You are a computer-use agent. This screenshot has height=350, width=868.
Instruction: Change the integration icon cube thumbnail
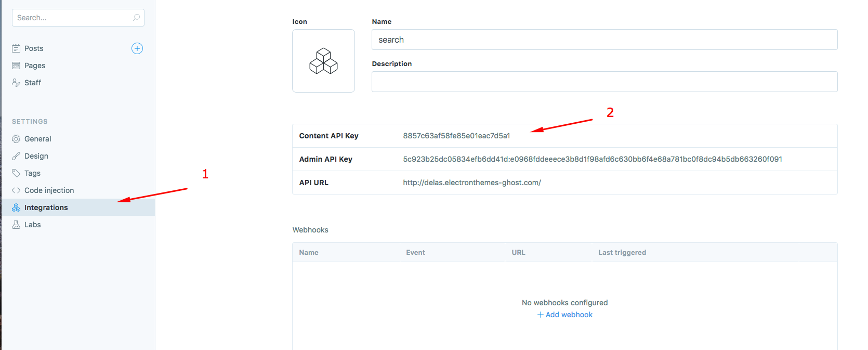323,61
